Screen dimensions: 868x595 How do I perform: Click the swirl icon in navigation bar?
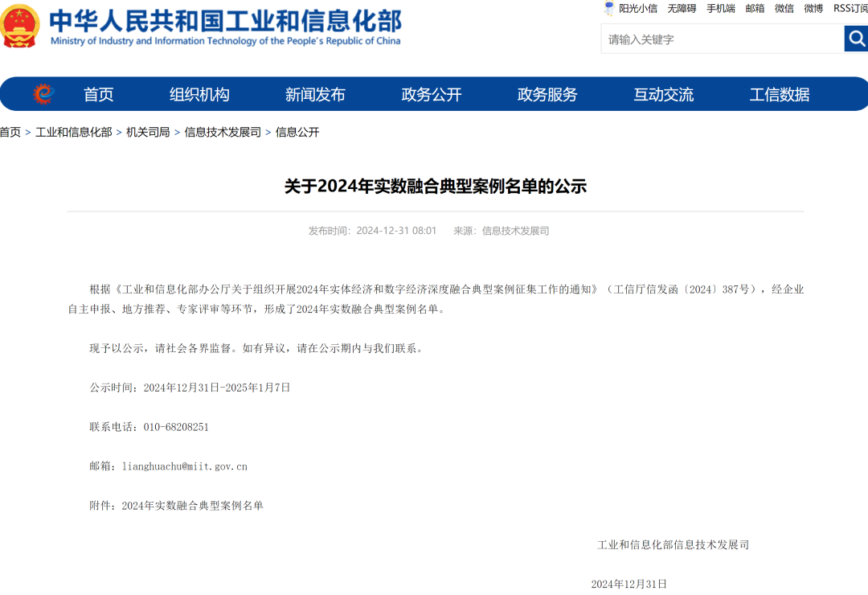[x=43, y=93]
